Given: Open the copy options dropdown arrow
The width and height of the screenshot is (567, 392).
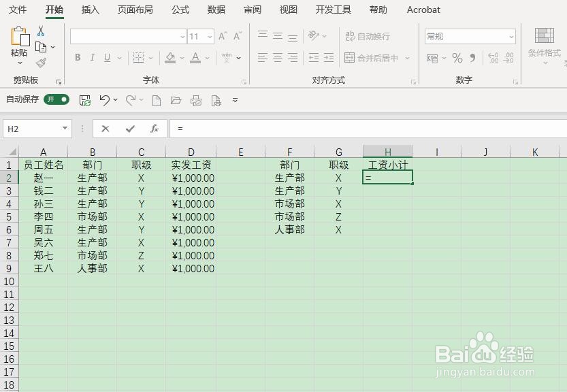Looking at the screenshot, I should click(53, 47).
